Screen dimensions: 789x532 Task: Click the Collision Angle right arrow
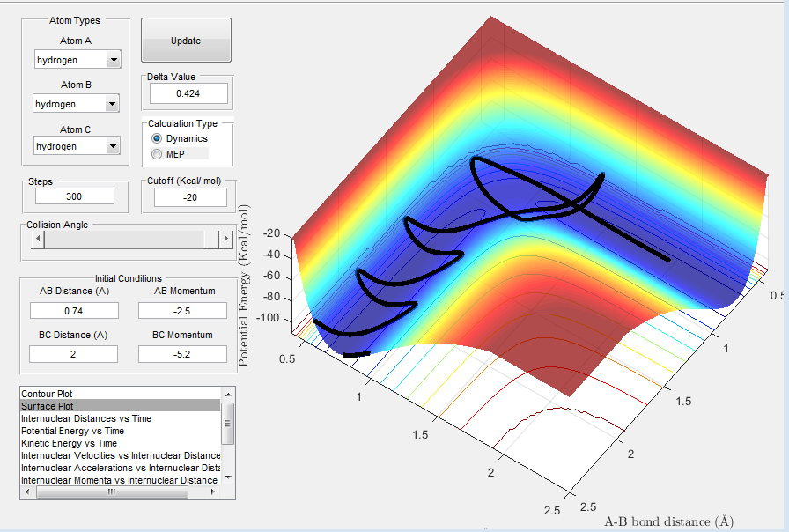[226, 239]
